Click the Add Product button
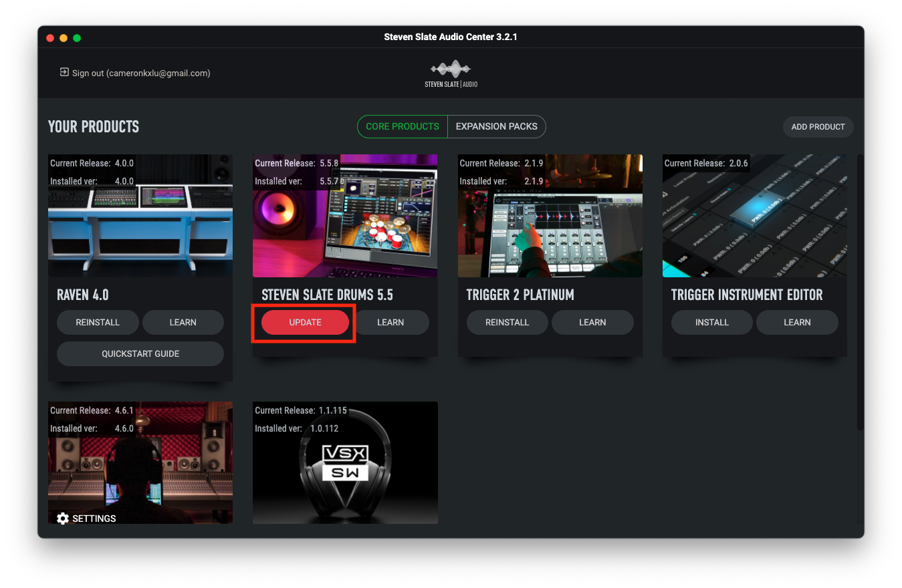 click(818, 127)
